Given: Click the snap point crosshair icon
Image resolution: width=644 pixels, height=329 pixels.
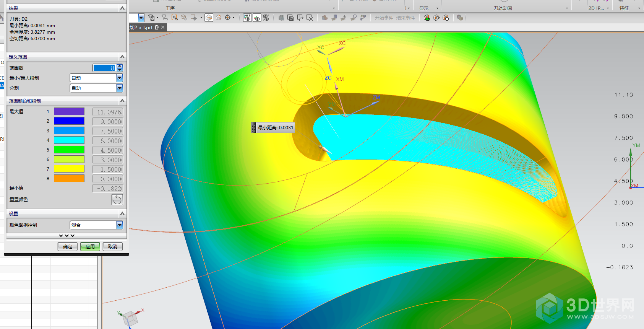Looking at the screenshot, I should click(228, 18).
